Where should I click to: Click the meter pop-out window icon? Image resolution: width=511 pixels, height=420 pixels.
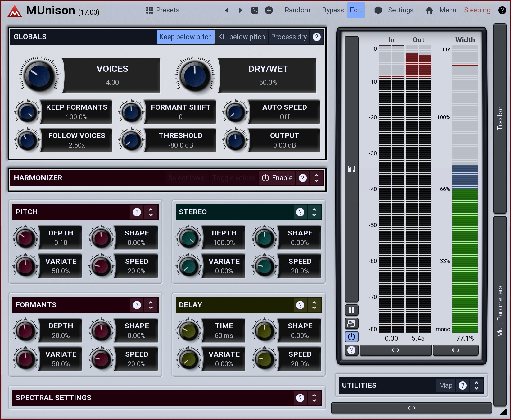click(x=351, y=324)
